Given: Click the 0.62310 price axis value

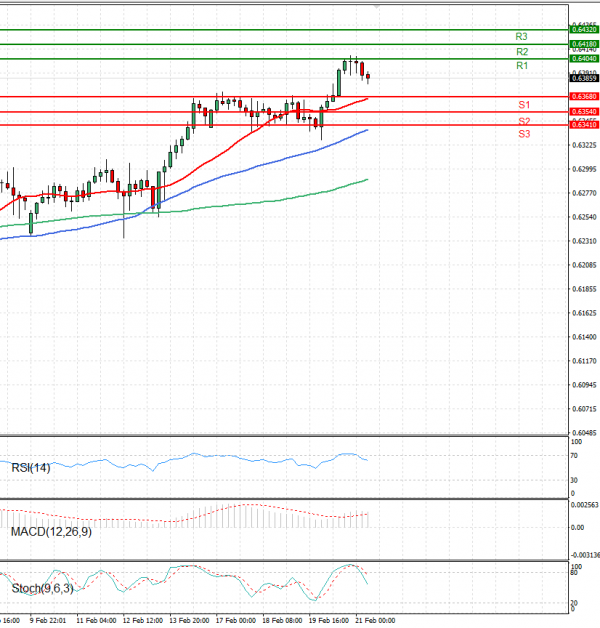Looking at the screenshot, I should pos(584,241).
